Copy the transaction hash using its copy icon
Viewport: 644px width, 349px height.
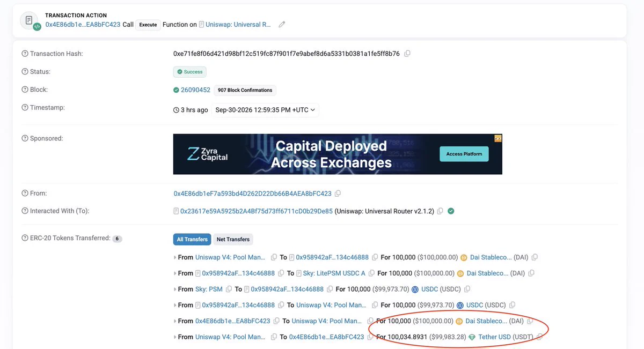click(407, 54)
